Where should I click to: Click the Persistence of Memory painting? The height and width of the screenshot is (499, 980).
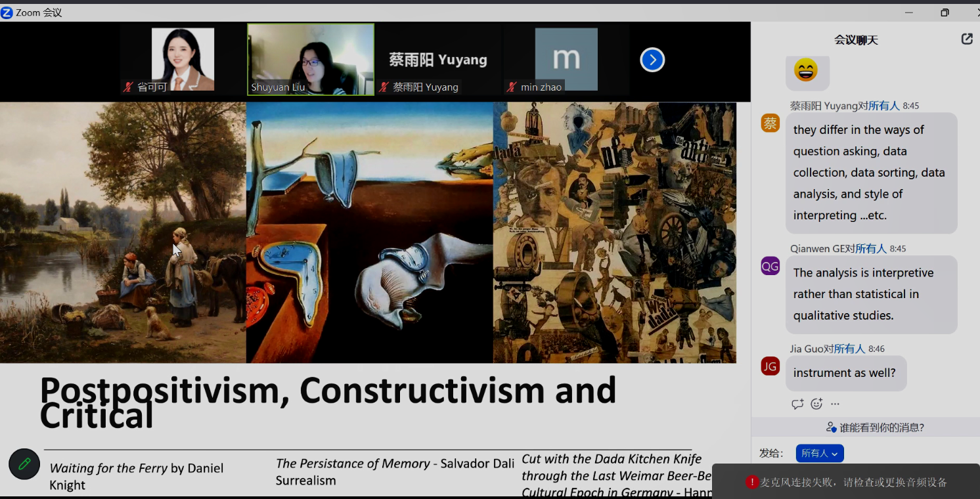tap(369, 232)
